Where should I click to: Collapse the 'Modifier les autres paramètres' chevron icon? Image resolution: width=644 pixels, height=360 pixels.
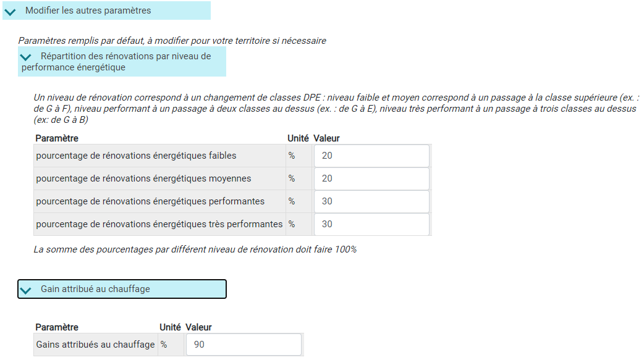coord(10,12)
